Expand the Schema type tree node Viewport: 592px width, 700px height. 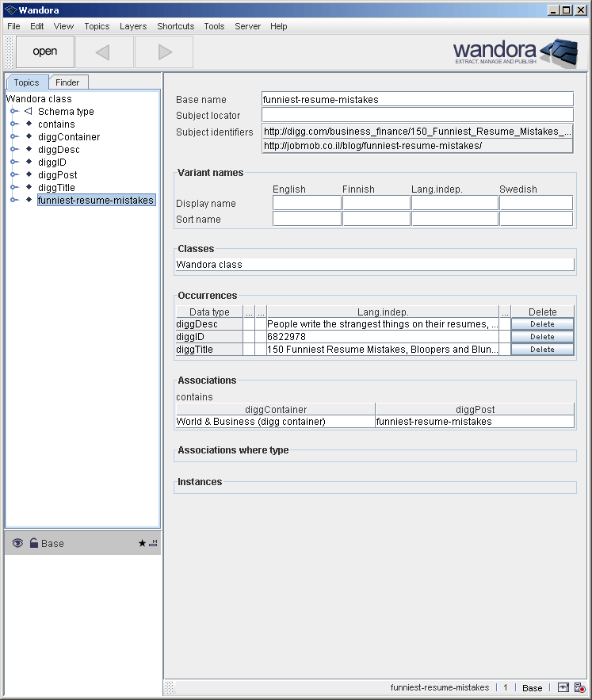(14, 112)
